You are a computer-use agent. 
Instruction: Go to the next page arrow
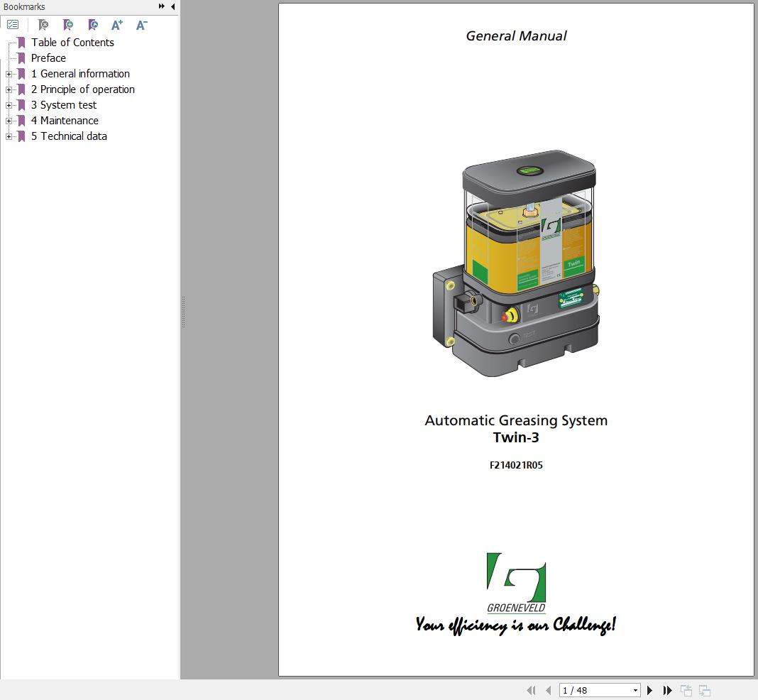coord(649,690)
